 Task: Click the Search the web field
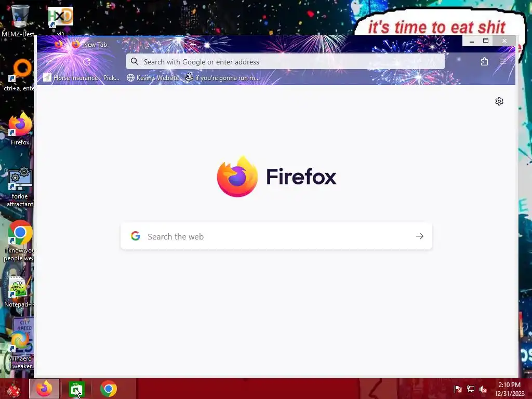coord(276,236)
